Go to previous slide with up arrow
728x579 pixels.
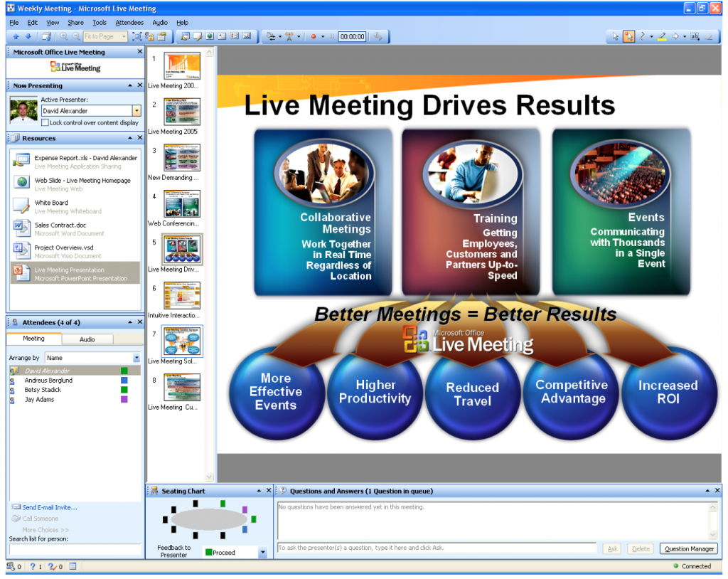click(16, 36)
